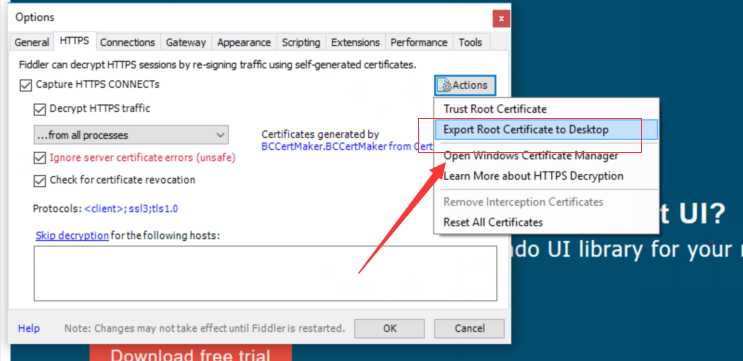This screenshot has height=361, width=743.
Task: Open the from all processes dropdown
Action: point(131,135)
